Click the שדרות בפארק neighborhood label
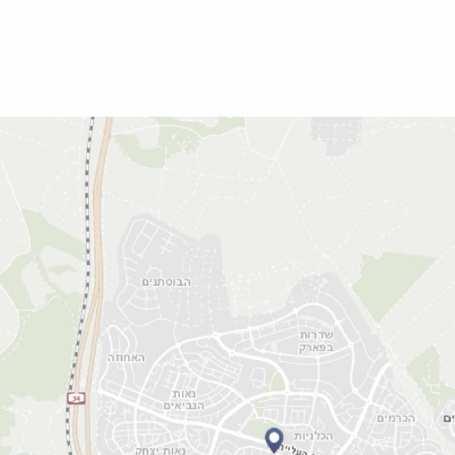 click(316, 341)
